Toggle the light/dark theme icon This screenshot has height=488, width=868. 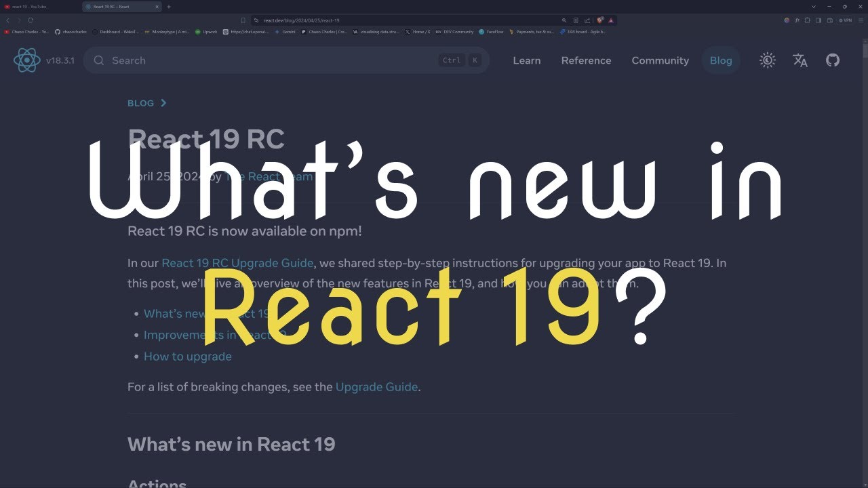[768, 60]
